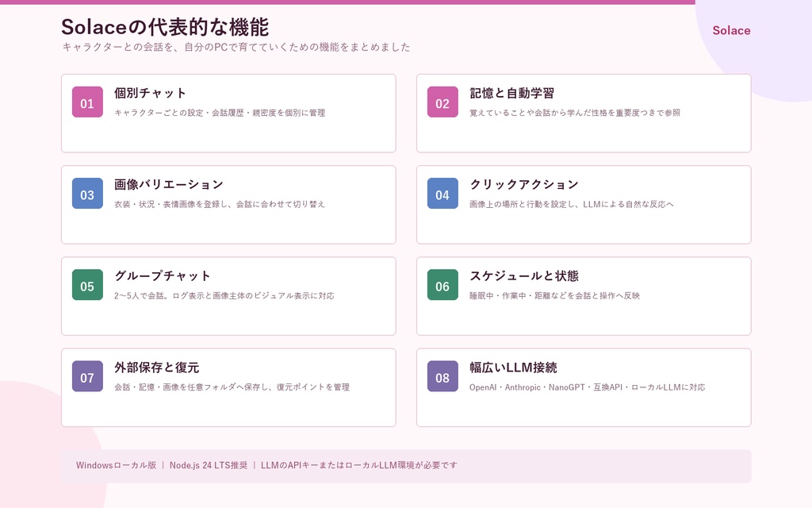Click the pink 02 number badge

[x=442, y=102]
